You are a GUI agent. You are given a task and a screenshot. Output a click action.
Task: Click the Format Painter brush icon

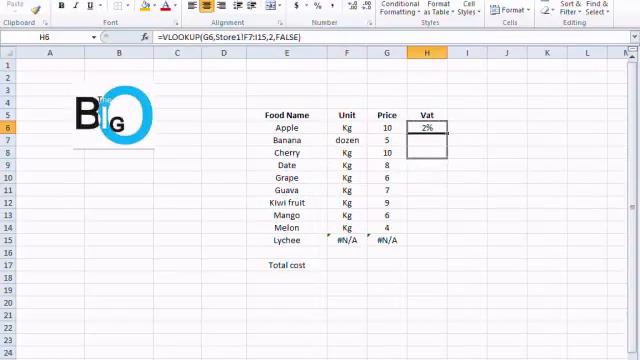tap(36, 10)
